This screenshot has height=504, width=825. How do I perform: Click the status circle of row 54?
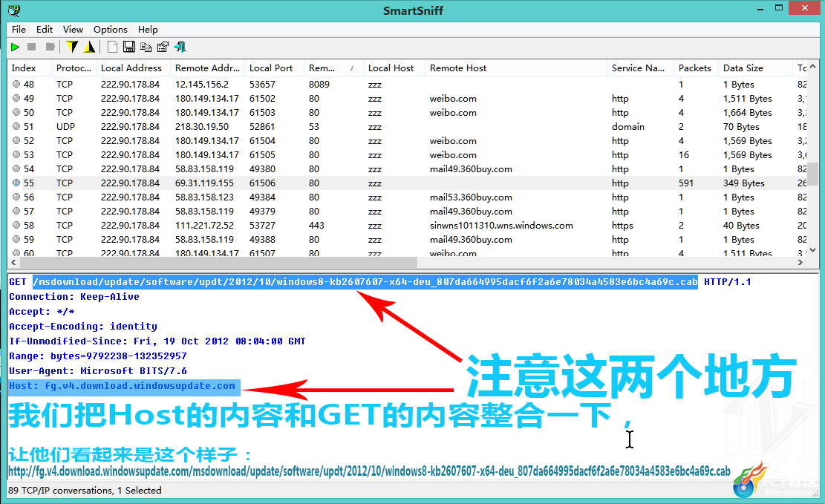coord(16,169)
